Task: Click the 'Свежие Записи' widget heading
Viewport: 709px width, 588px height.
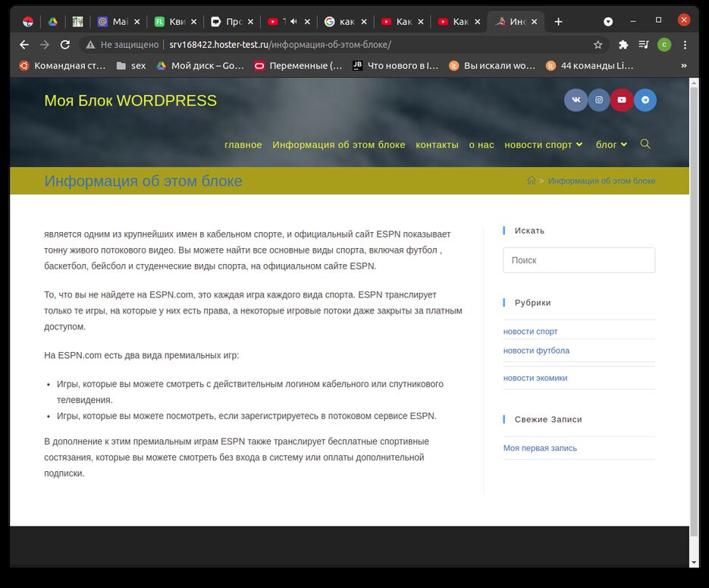Action: click(x=548, y=420)
